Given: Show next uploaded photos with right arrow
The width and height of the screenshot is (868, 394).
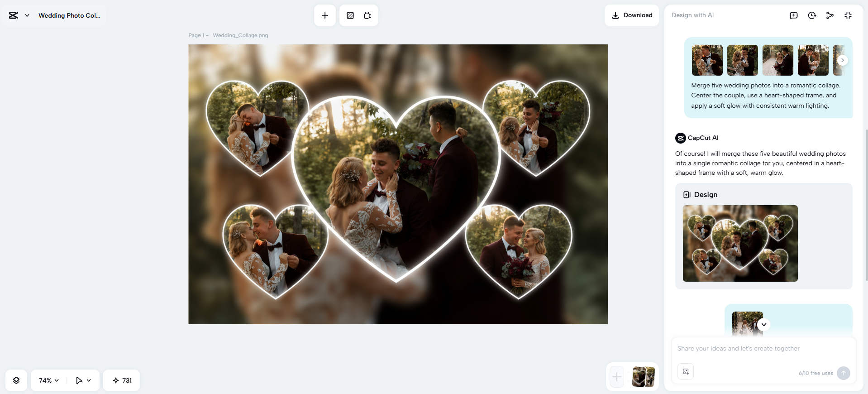Looking at the screenshot, I should (842, 60).
